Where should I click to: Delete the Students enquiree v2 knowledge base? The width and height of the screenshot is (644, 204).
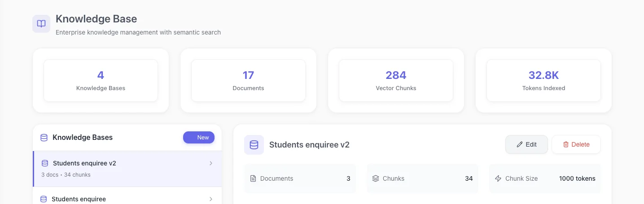coord(576,144)
